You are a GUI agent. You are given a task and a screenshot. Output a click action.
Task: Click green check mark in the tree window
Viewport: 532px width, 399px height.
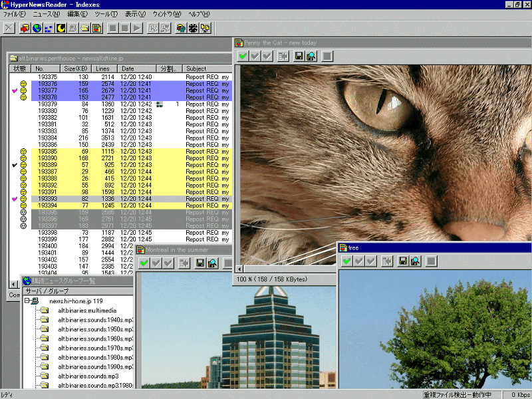pos(346,261)
